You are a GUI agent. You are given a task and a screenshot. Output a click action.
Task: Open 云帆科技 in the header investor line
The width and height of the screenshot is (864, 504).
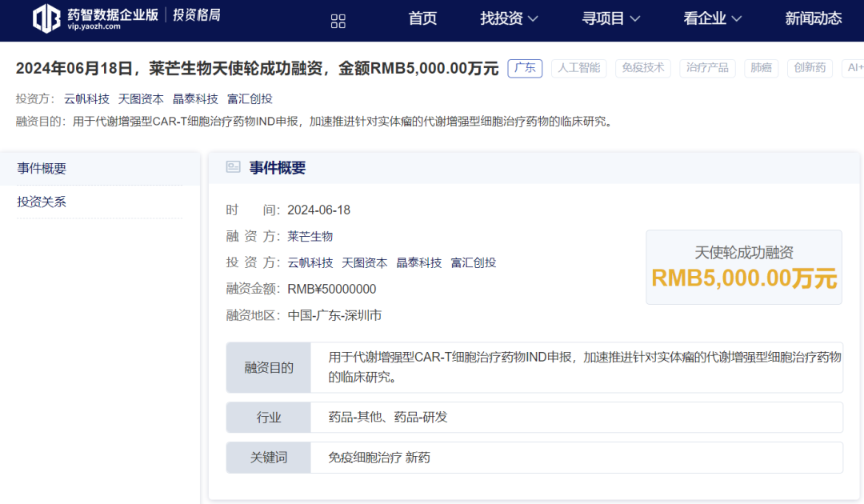pyautogui.click(x=86, y=99)
